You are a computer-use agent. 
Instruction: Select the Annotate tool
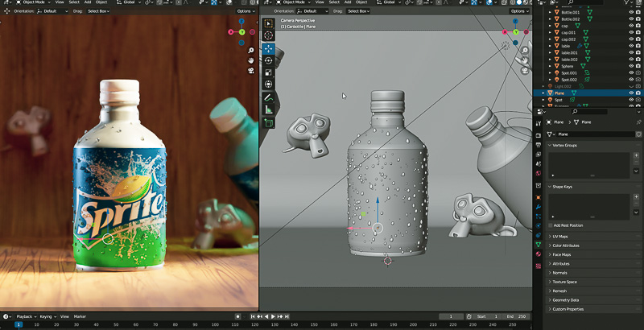click(x=269, y=97)
